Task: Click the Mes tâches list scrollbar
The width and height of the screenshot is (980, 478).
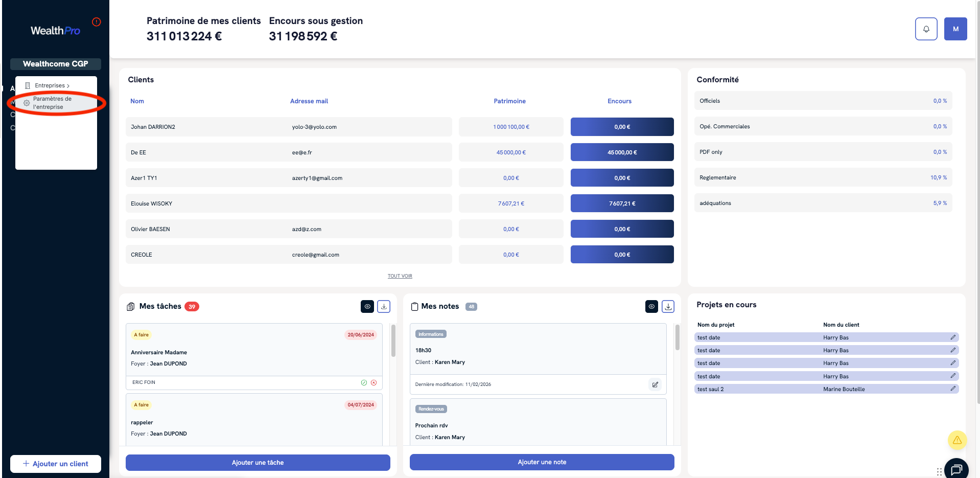Action: pyautogui.click(x=393, y=340)
